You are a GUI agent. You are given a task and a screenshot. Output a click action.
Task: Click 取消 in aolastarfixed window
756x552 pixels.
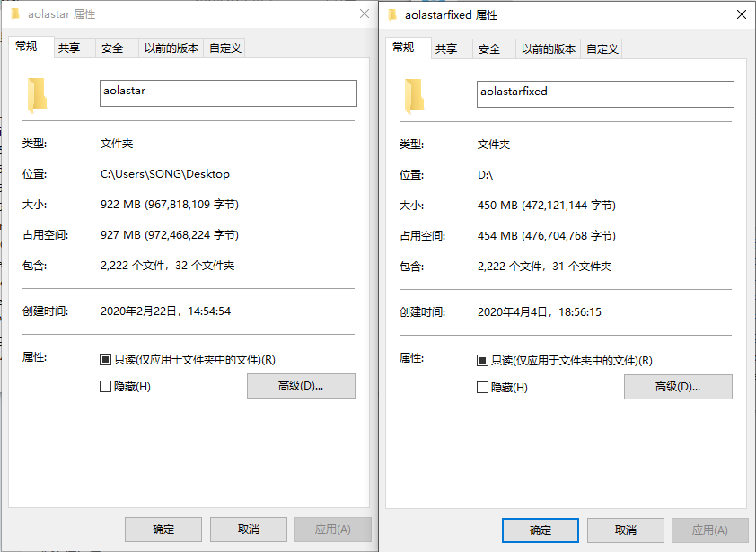(625, 530)
